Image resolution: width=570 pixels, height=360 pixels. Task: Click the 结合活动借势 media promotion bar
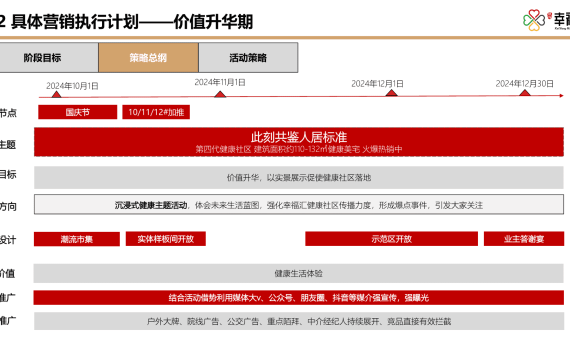[298, 298]
